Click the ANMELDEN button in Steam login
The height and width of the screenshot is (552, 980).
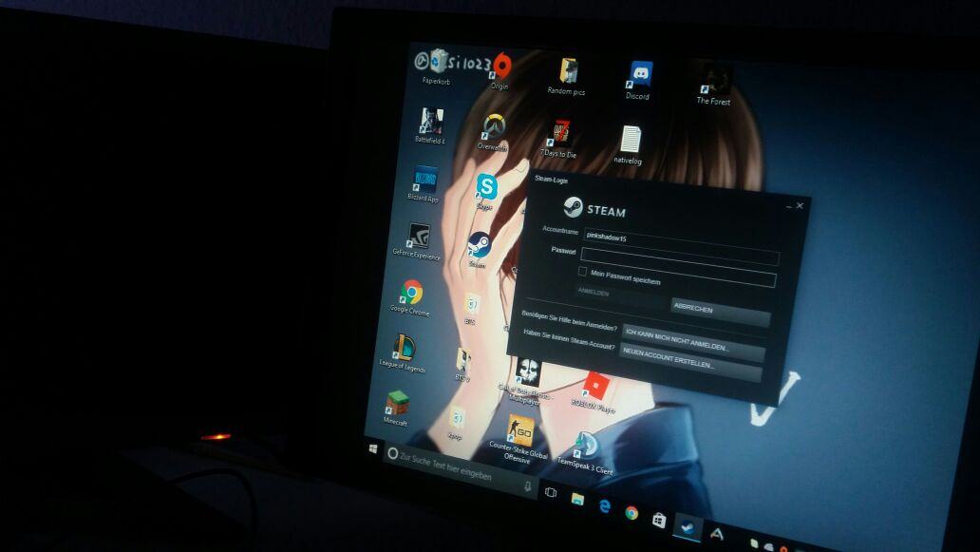pyautogui.click(x=621, y=295)
